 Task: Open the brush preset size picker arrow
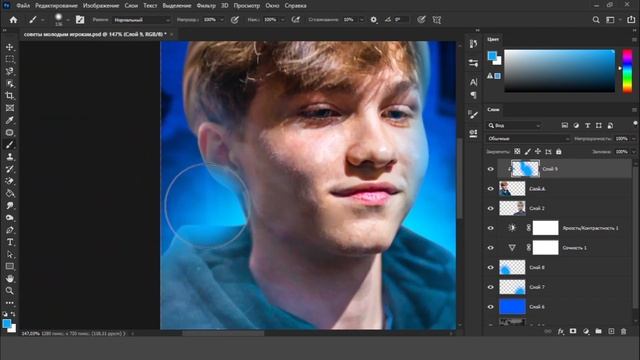tap(68, 20)
